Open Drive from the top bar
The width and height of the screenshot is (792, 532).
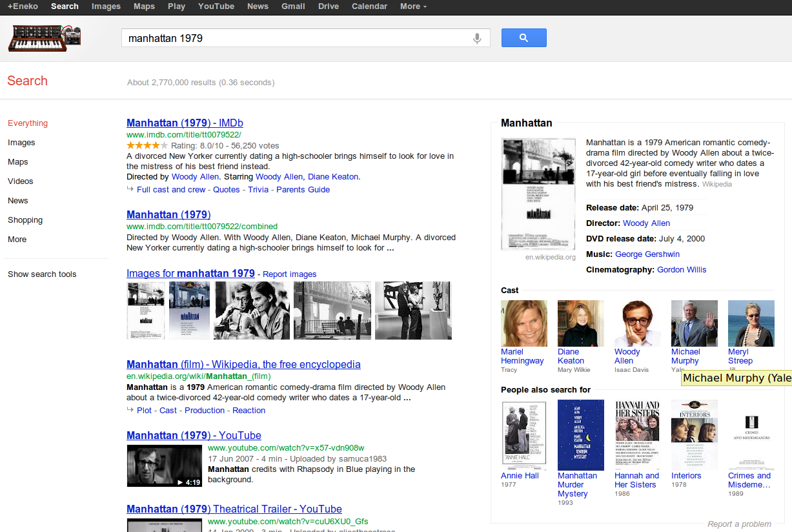pos(329,6)
